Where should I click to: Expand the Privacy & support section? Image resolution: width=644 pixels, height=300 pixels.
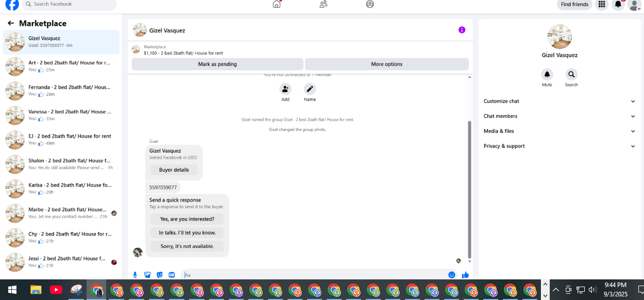(559, 146)
